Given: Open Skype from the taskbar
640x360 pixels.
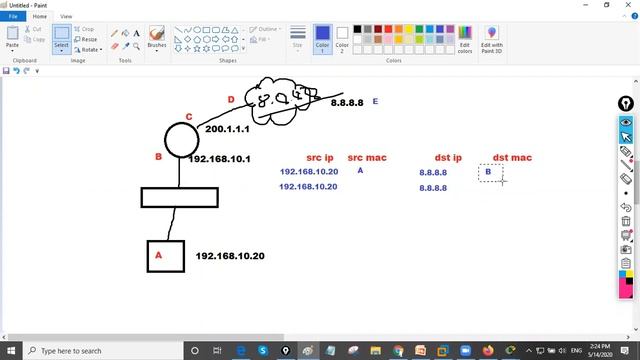Looking at the screenshot, I should [263, 351].
